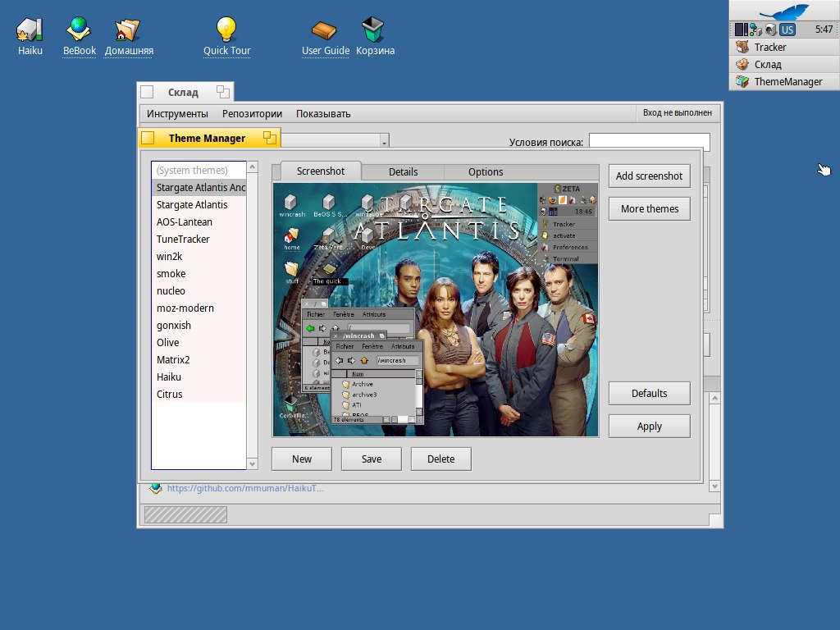The image size is (840, 630).
Task: Click the Склад progress bar
Action: [185, 515]
